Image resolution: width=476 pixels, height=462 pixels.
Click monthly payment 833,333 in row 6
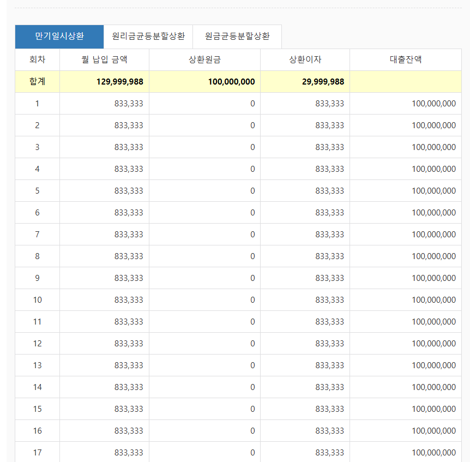tap(129, 213)
